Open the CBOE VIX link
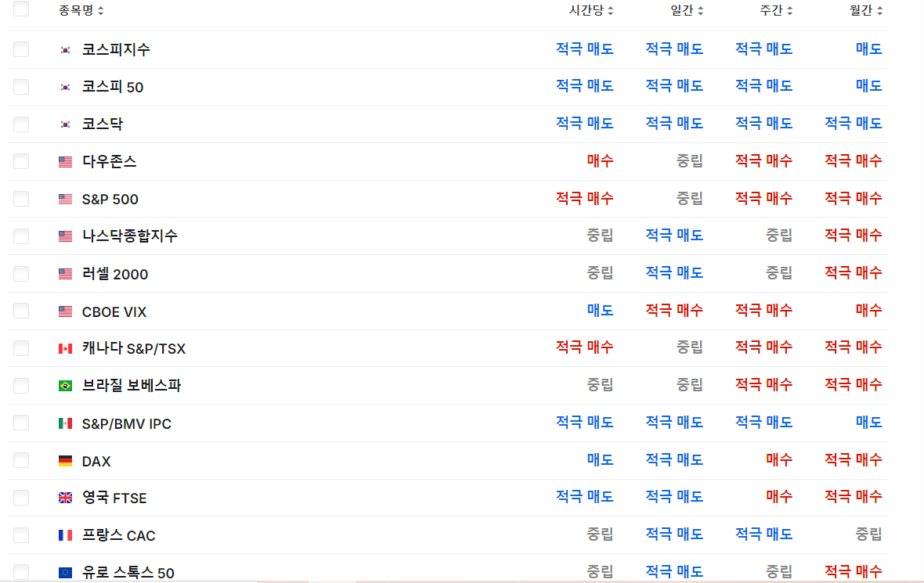 point(114,311)
